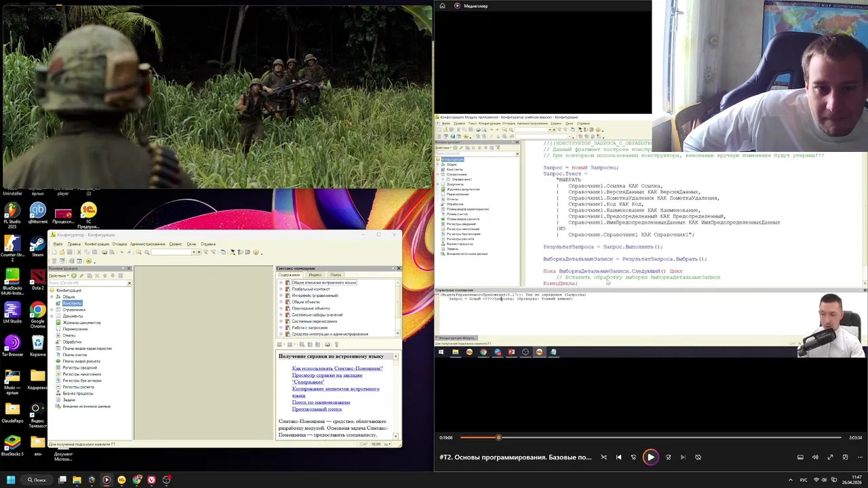This screenshot has width=868, height=488.
Task: Open more options in media player
Action: point(860,457)
